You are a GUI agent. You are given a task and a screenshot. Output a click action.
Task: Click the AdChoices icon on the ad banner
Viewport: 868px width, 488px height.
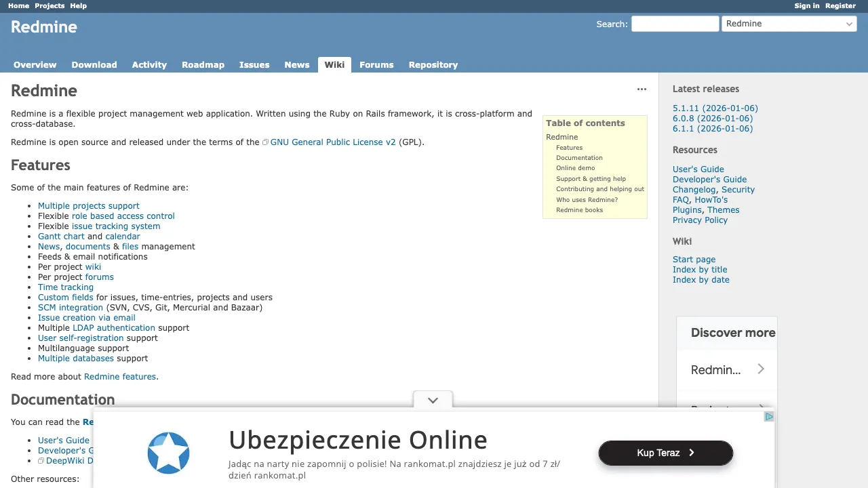pos(768,416)
